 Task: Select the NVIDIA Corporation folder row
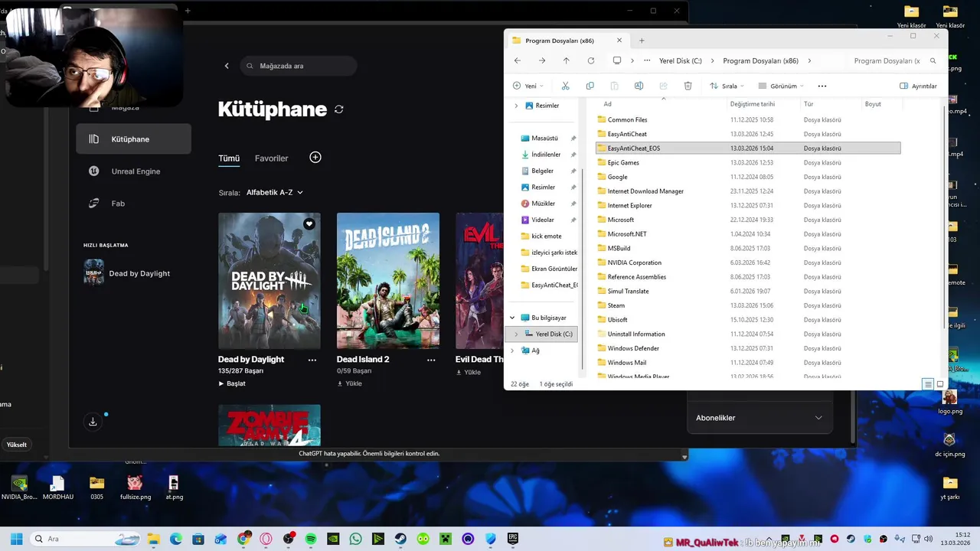tap(748, 262)
